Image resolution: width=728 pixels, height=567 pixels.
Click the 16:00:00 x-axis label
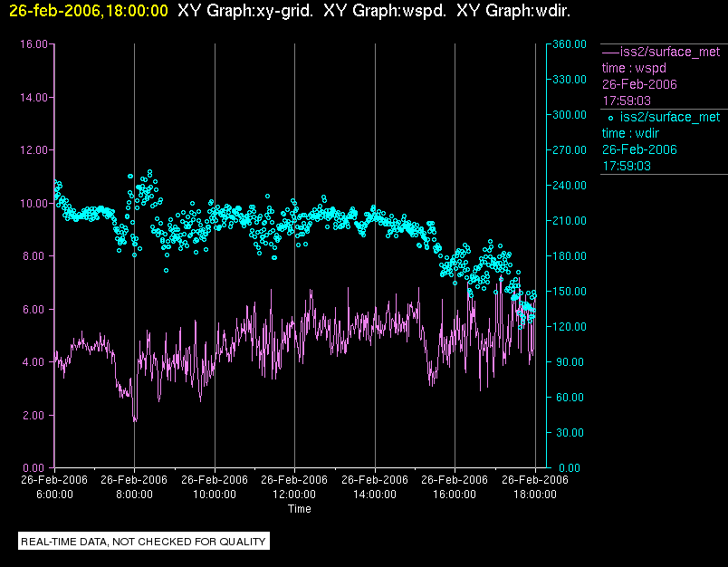455,495
